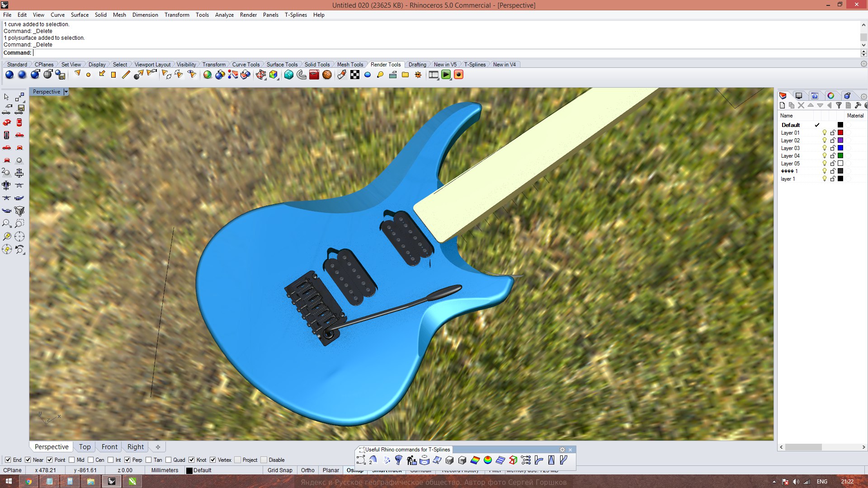Open T-Splines floating toolbar gear options

562,450
